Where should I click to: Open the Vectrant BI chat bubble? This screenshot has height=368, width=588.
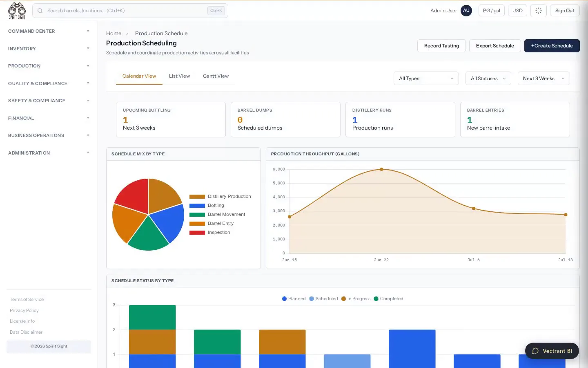[552, 351]
